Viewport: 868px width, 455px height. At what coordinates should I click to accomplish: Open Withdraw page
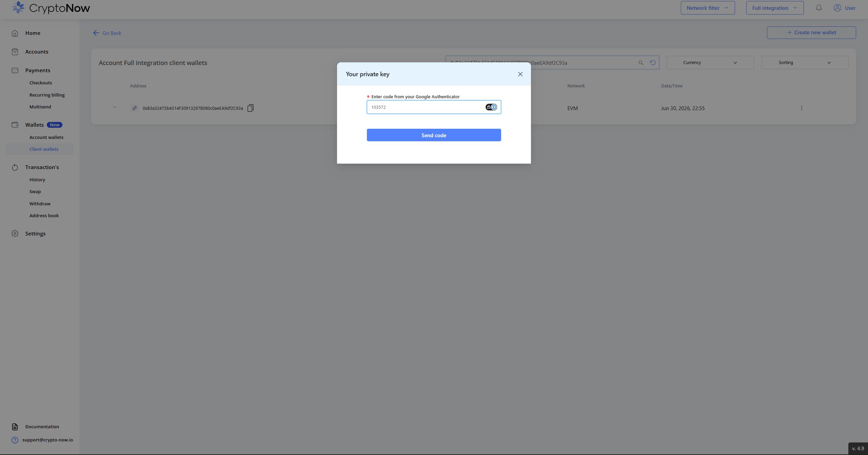click(x=40, y=204)
